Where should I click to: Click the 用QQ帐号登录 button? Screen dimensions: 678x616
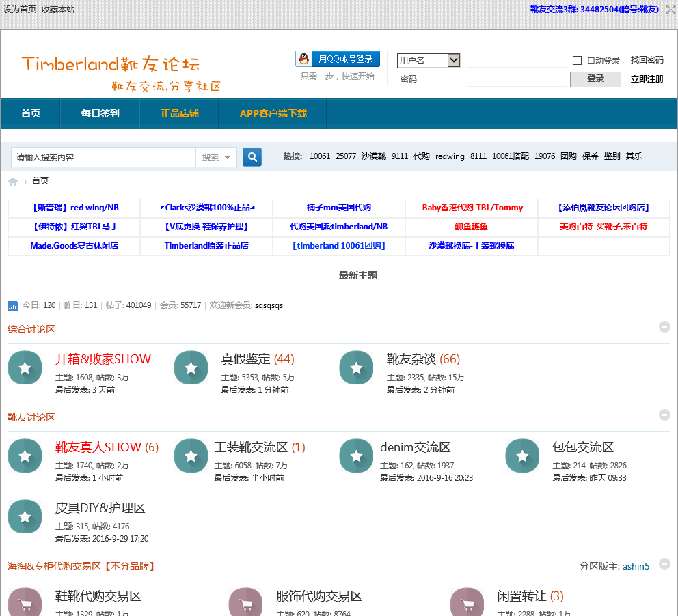click(x=338, y=59)
